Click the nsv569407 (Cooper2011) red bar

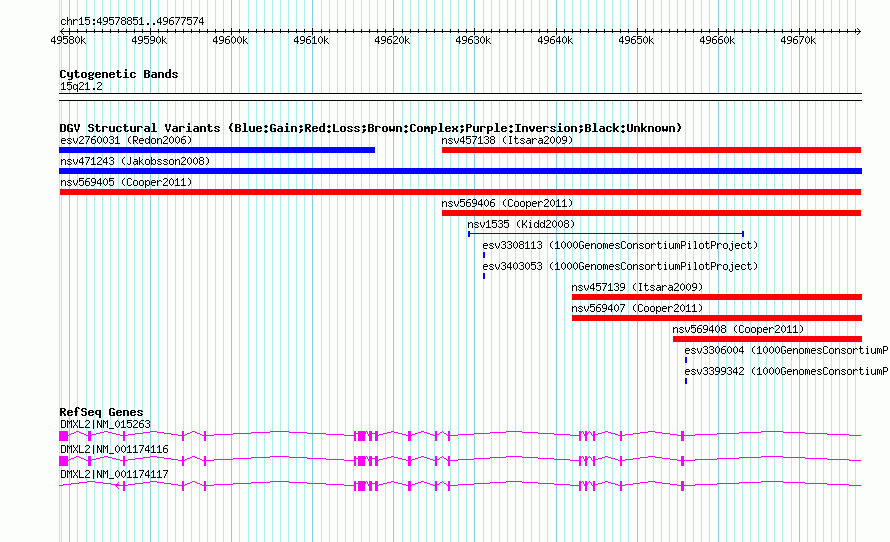[x=717, y=318]
